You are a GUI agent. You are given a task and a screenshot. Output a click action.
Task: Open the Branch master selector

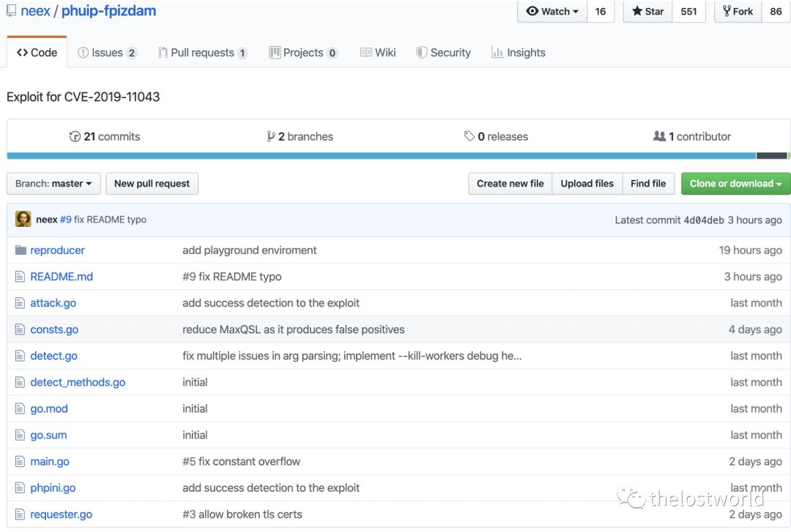coord(53,184)
